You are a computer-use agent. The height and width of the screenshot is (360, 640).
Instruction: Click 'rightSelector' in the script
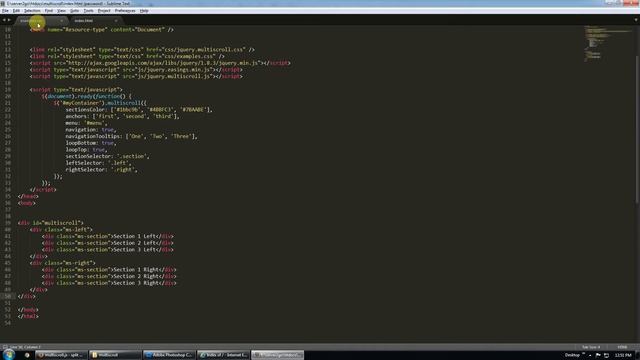(85, 169)
